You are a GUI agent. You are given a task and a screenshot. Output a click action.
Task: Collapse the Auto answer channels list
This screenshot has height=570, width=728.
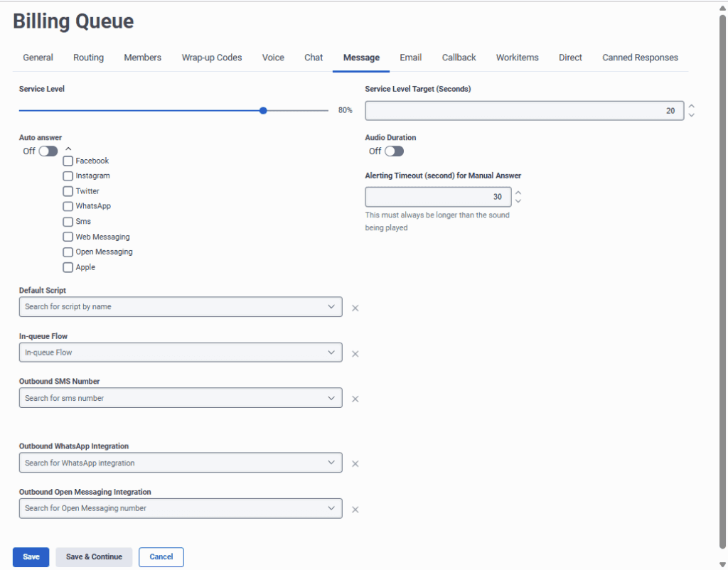click(68, 148)
